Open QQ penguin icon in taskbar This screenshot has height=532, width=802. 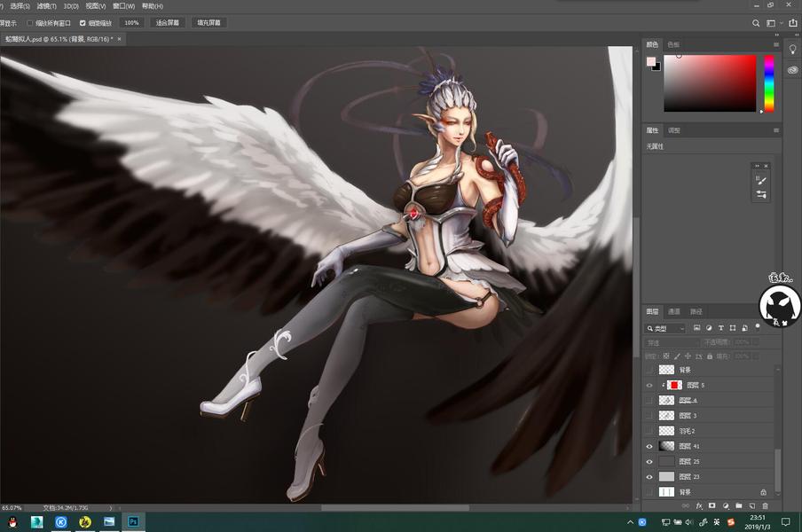[12, 521]
